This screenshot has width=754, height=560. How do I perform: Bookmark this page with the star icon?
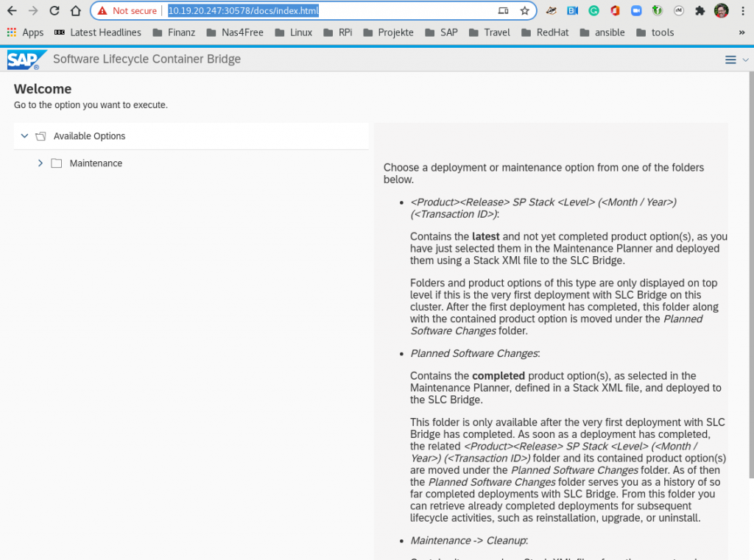point(525,11)
